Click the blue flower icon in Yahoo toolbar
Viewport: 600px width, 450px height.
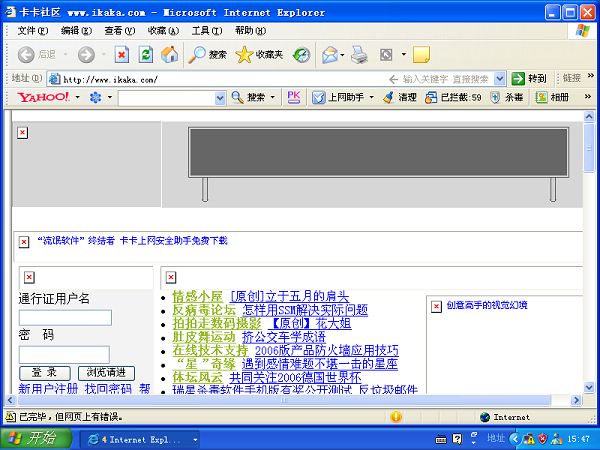[95, 97]
